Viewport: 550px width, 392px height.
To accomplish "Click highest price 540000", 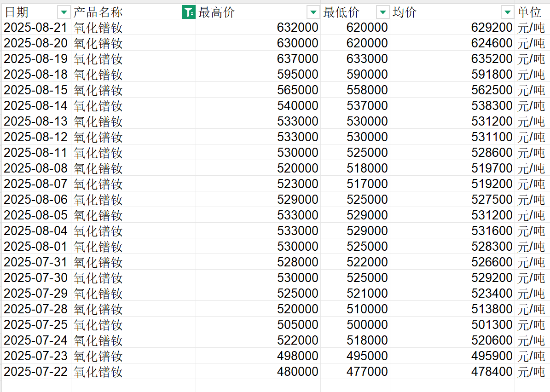I will point(258,105).
